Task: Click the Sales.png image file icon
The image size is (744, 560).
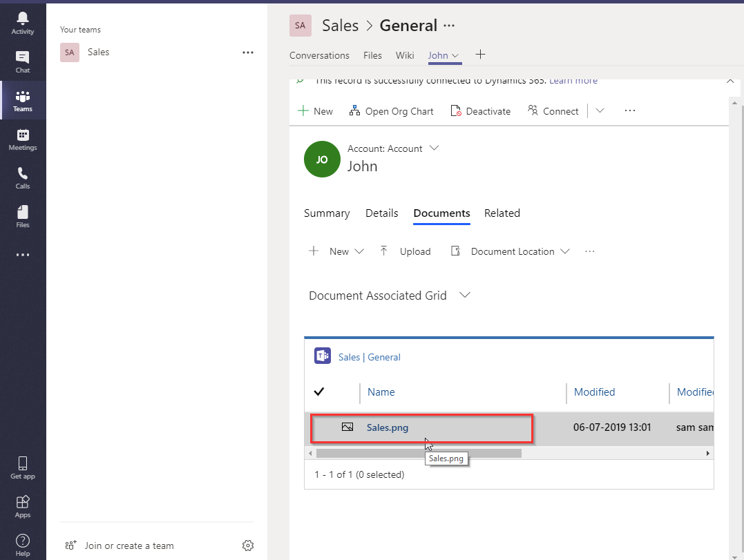Action: point(347,427)
